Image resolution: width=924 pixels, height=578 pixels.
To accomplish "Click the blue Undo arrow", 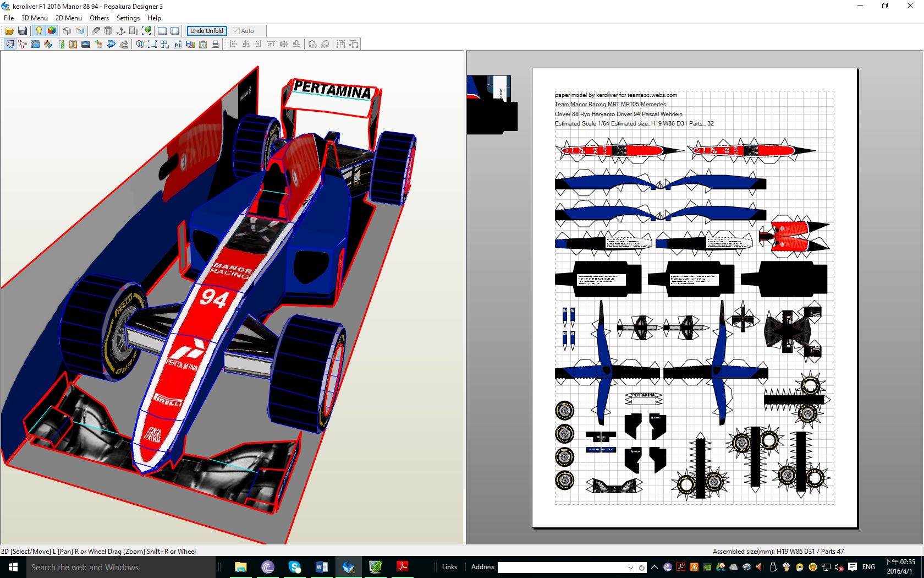I will tap(111, 44).
